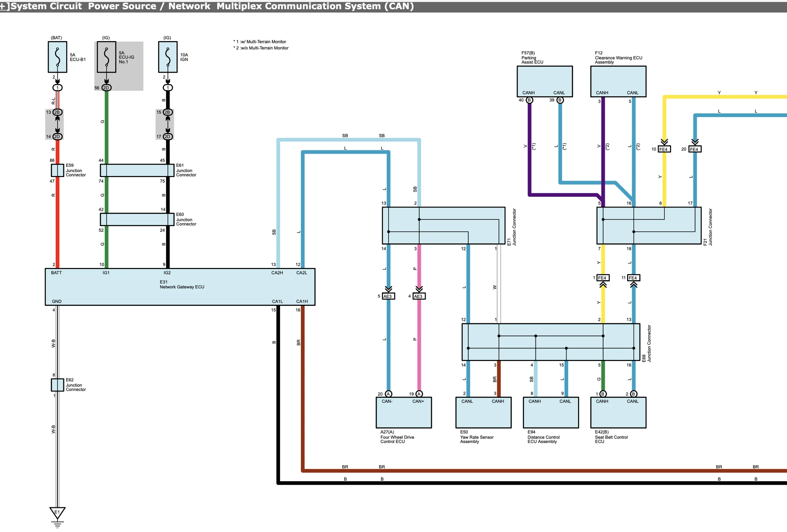Click the FE4 connector tag at pin 10

pos(664,149)
